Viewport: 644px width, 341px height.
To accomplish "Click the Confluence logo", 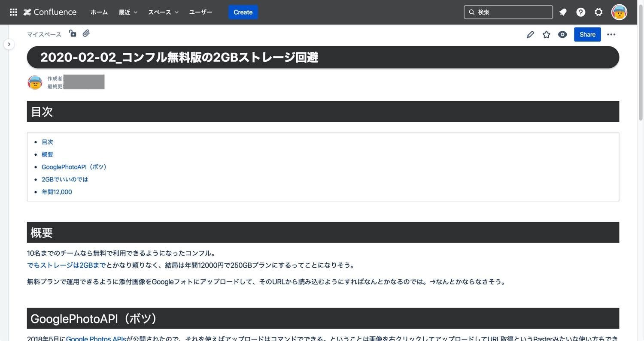I will click(50, 12).
